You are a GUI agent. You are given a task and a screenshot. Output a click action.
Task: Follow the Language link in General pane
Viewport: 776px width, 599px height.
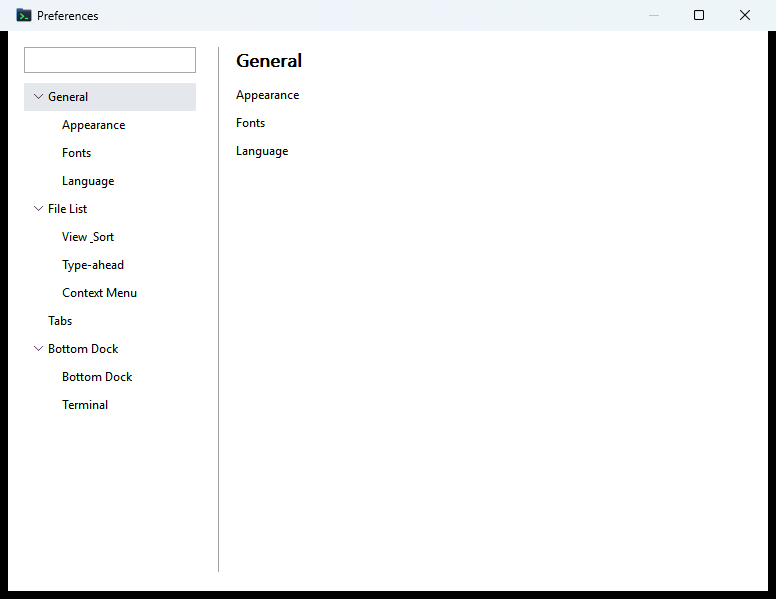point(262,151)
